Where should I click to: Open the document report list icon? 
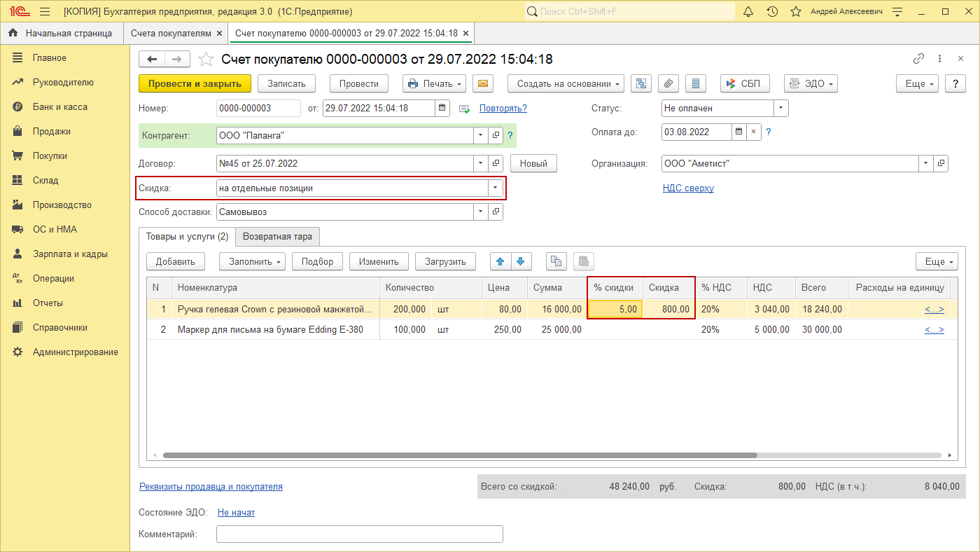tap(695, 83)
